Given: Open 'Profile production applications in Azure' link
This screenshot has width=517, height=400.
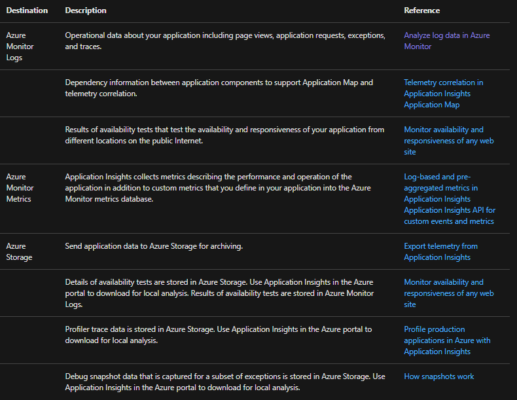Looking at the screenshot, I should pyautogui.click(x=447, y=340).
